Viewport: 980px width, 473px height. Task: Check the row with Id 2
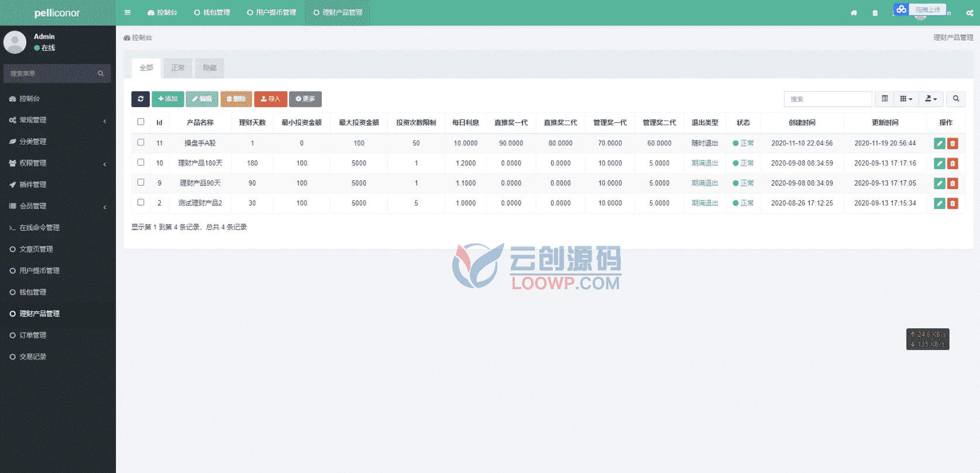pyautogui.click(x=140, y=202)
